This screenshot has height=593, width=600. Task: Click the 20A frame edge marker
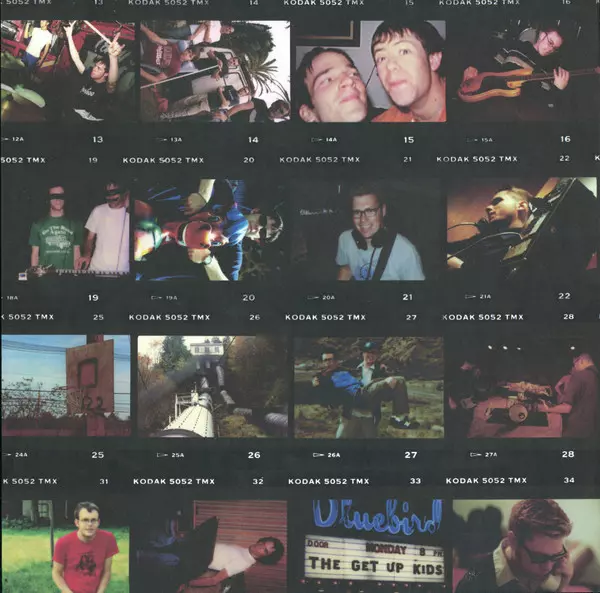[324, 298]
